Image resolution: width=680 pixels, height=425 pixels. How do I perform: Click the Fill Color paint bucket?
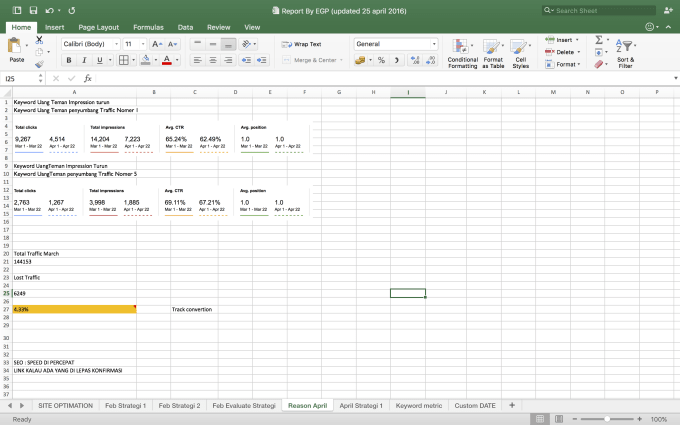click(146, 60)
